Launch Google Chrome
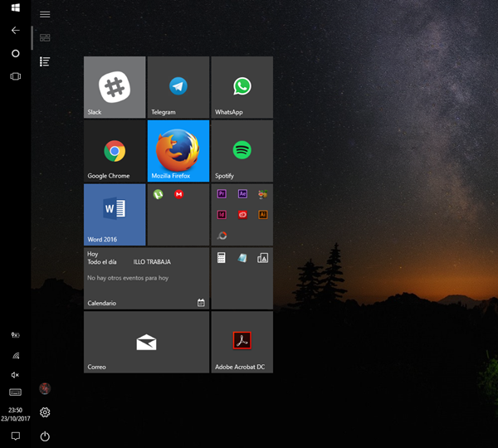498x448 pixels. (x=115, y=151)
